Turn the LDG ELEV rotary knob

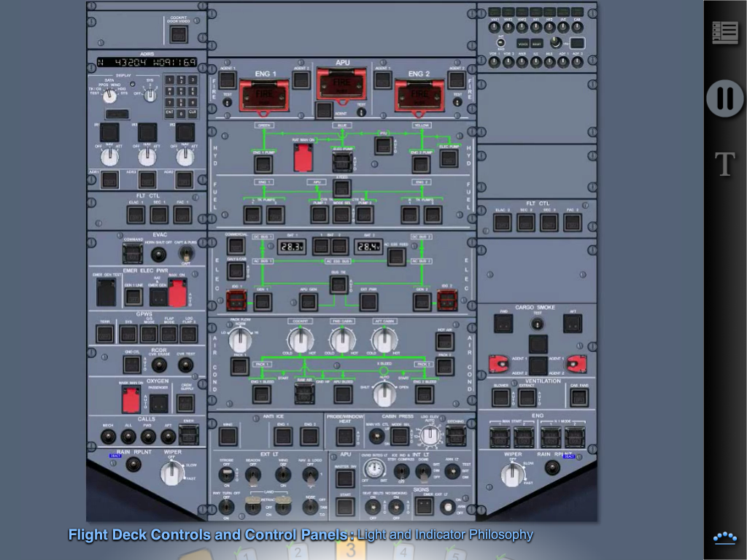(x=430, y=435)
